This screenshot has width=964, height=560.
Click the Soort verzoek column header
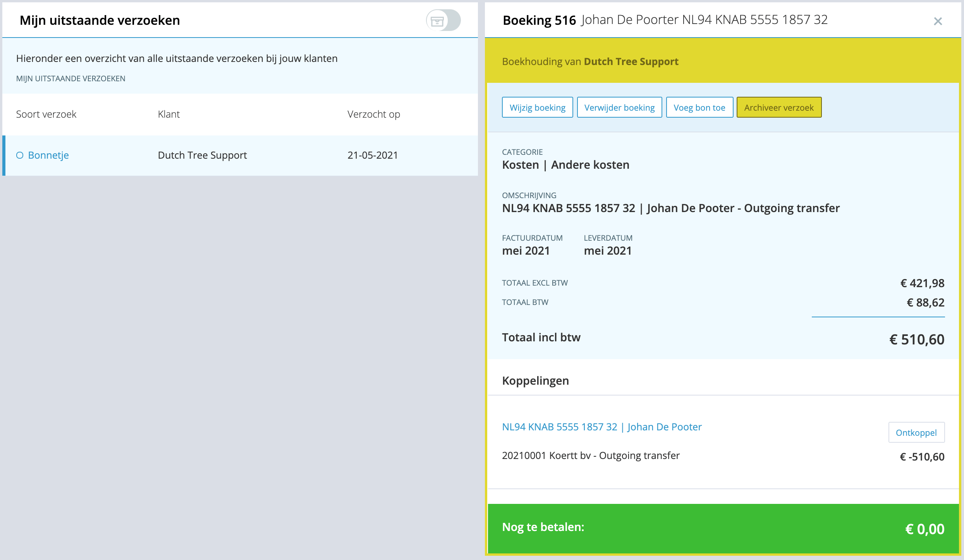(x=46, y=114)
